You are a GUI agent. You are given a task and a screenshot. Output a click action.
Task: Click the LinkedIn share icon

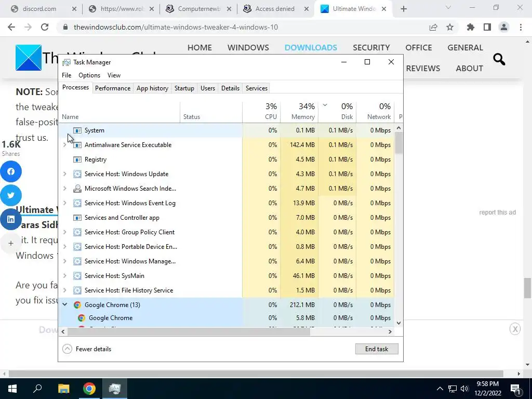(x=11, y=219)
